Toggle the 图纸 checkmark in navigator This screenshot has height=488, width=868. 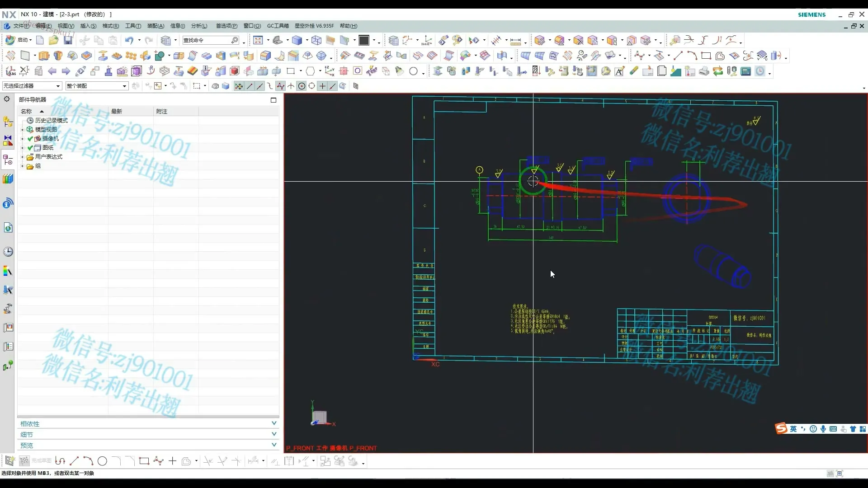30,148
